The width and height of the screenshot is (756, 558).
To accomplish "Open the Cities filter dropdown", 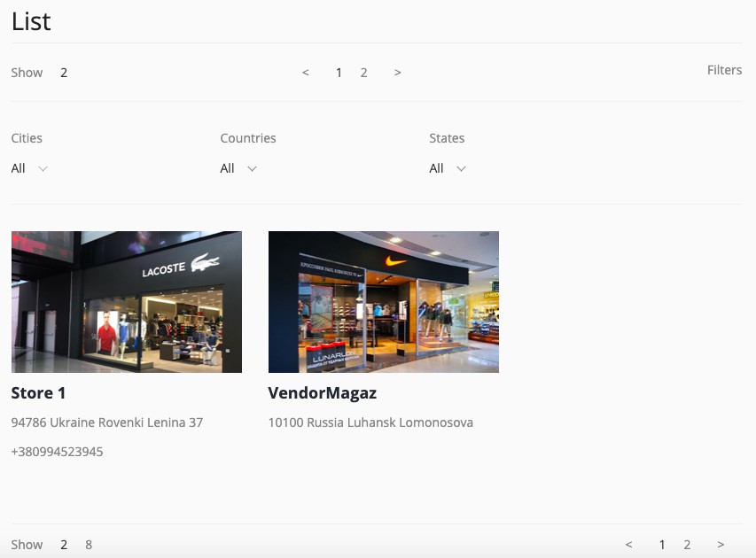I will (29, 168).
